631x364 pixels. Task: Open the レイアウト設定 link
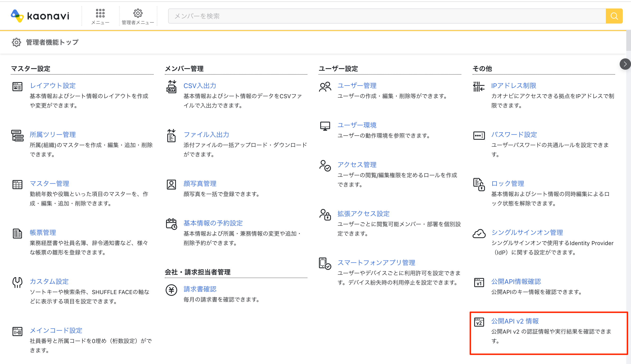tap(53, 85)
